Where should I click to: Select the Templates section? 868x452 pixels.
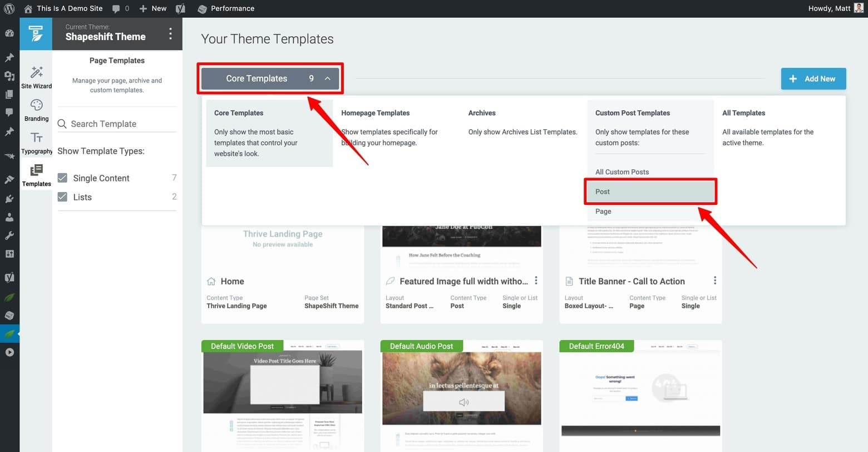point(37,175)
